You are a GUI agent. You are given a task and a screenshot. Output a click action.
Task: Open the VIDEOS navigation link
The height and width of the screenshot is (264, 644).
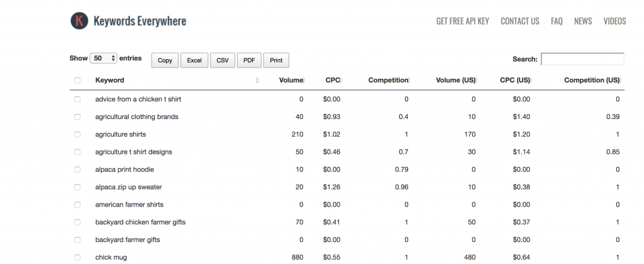point(614,21)
